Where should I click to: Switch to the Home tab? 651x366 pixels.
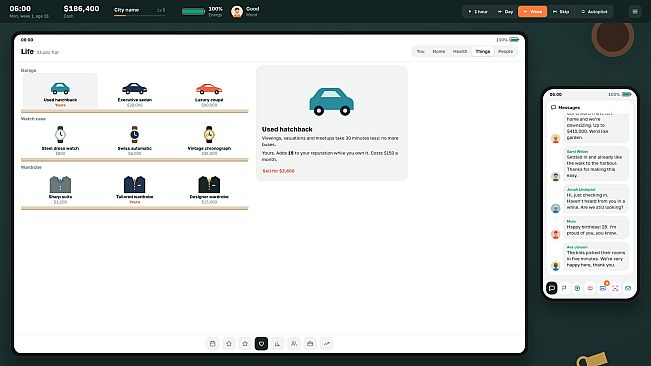(x=439, y=51)
